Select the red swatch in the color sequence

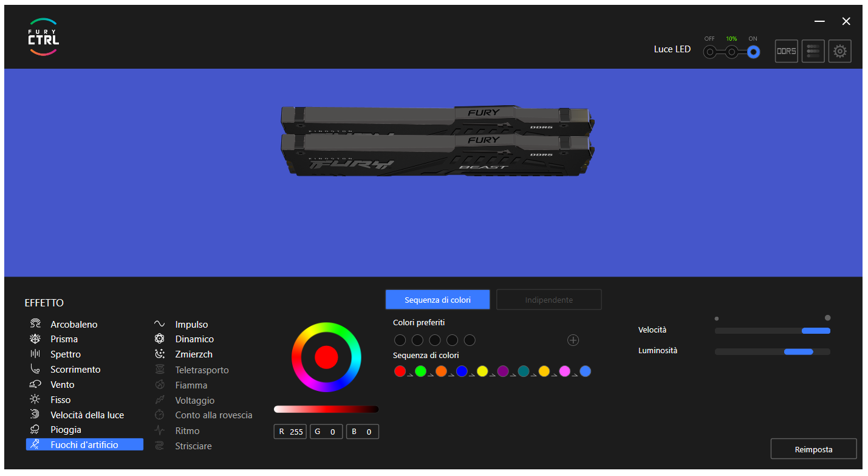tap(400, 371)
